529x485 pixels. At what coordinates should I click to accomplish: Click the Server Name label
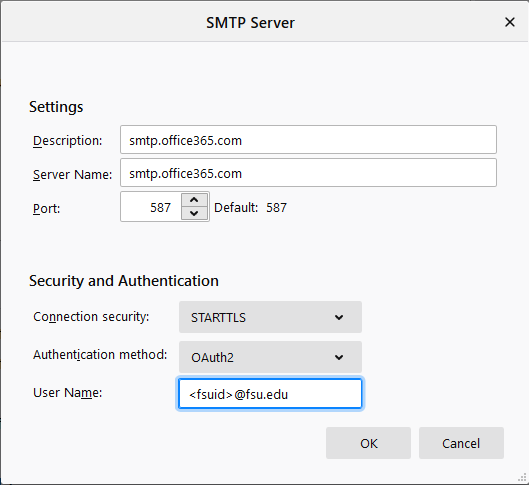(72, 174)
